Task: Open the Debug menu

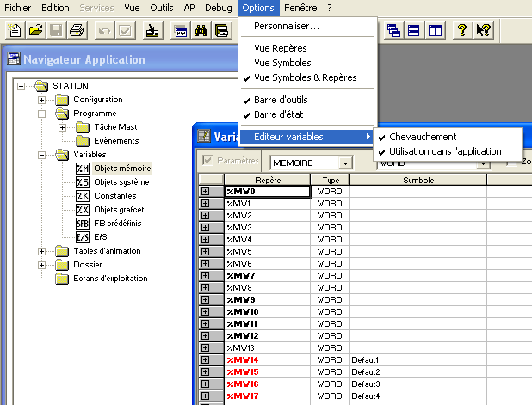Action: coord(218,8)
